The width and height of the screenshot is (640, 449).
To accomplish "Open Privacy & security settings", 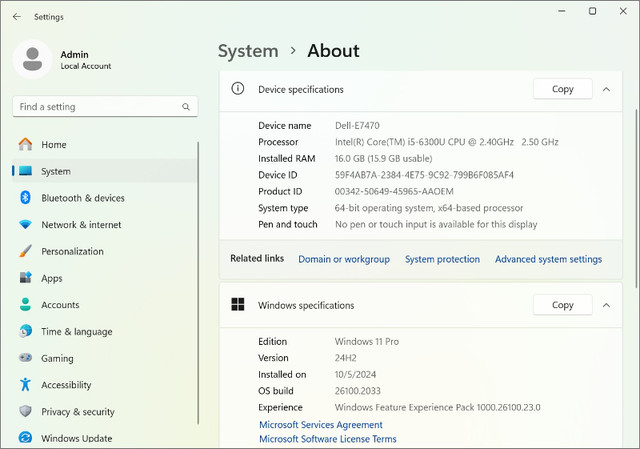I will (x=104, y=411).
